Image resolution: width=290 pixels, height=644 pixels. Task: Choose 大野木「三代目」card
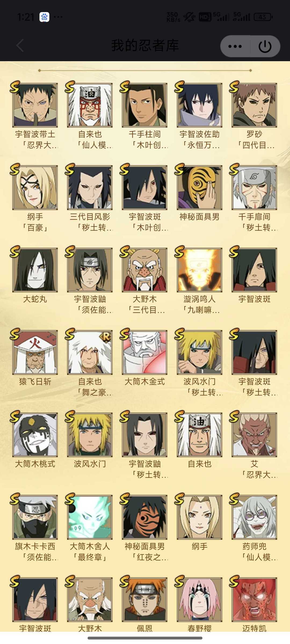[144, 270]
